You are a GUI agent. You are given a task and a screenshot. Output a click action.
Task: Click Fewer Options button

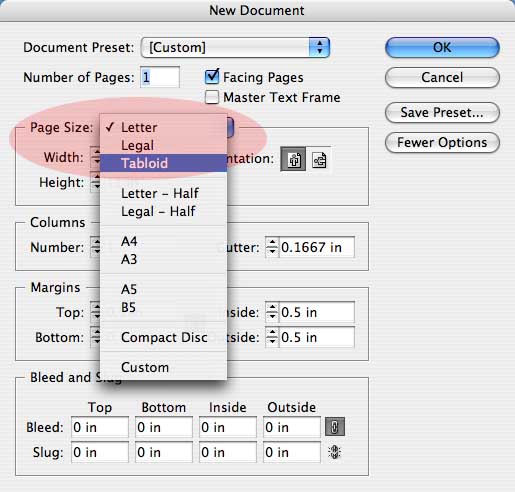(442, 143)
